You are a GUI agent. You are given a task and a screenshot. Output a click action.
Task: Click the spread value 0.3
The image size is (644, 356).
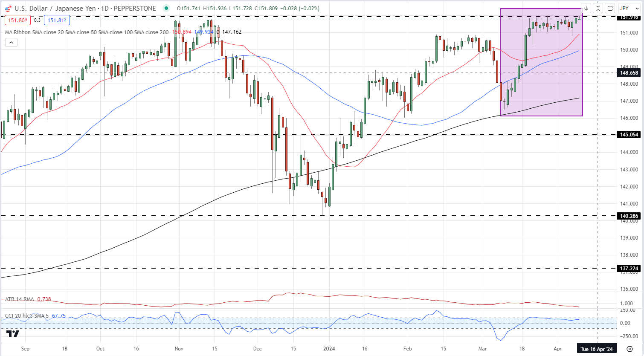coord(38,20)
